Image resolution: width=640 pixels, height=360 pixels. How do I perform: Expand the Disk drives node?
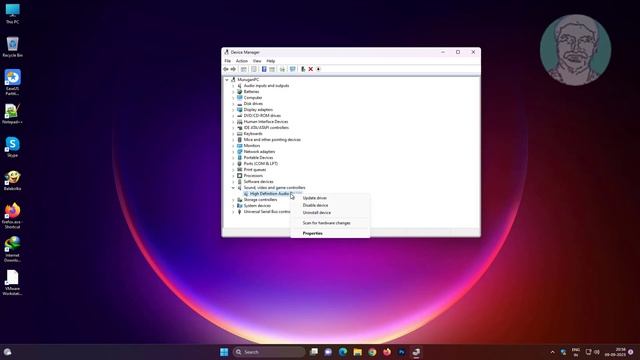tap(233, 104)
